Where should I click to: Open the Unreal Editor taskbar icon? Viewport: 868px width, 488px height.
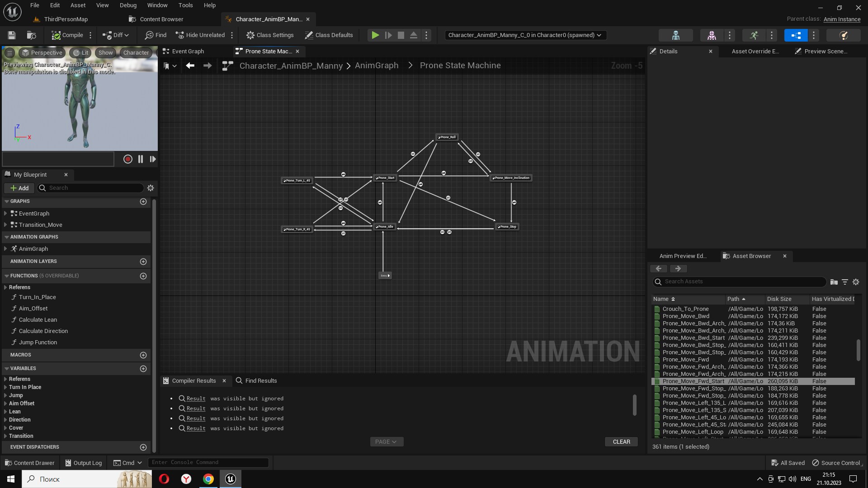tap(231, 479)
